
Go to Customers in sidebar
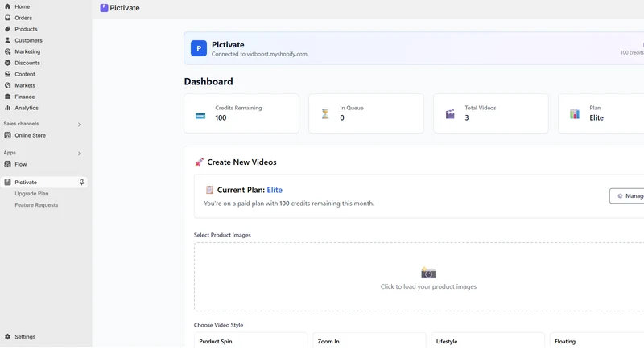28,40
